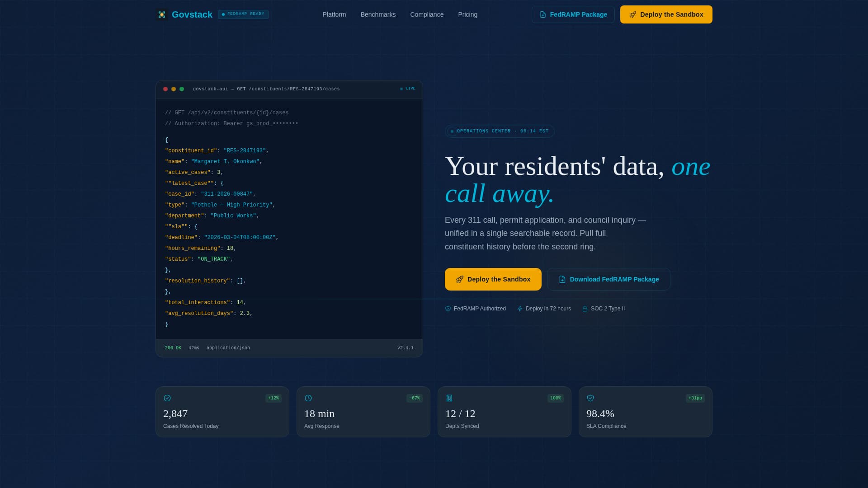Click the "hours_remaining": 18 line
The height and width of the screenshot is (488, 868).
pyautogui.click(x=201, y=249)
